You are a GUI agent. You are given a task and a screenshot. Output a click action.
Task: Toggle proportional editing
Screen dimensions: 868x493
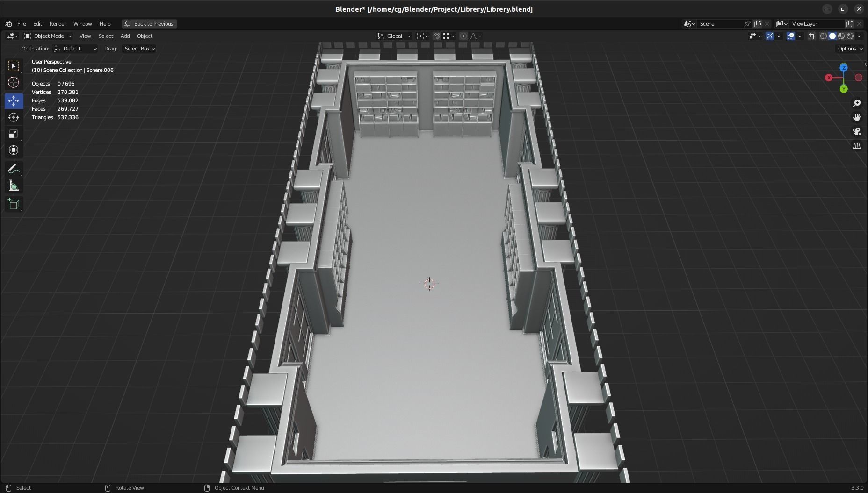click(x=463, y=36)
